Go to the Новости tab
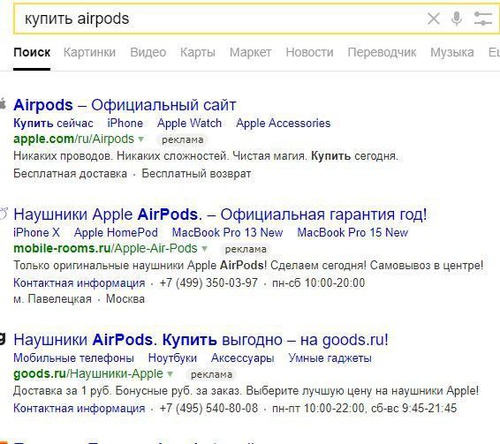Screen dimensions: 500x444 (x=309, y=53)
